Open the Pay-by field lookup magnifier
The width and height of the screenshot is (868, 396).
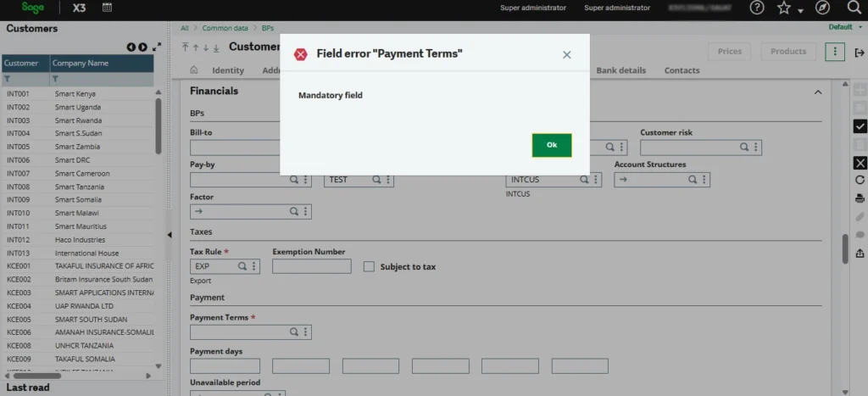tap(294, 180)
